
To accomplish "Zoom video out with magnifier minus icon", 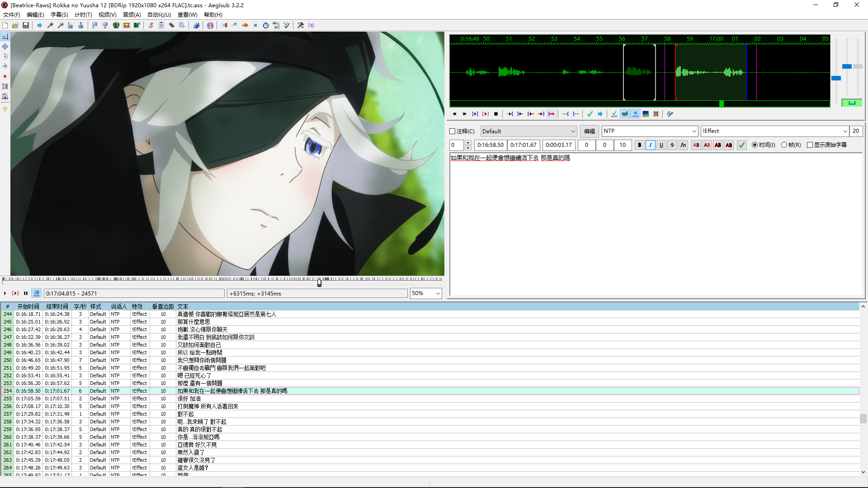I will tap(61, 25).
